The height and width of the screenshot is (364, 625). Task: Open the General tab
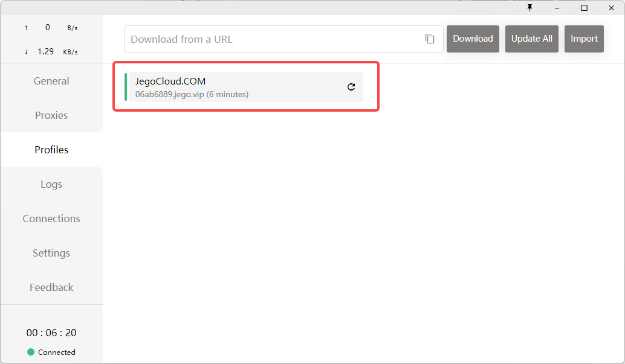(x=51, y=81)
